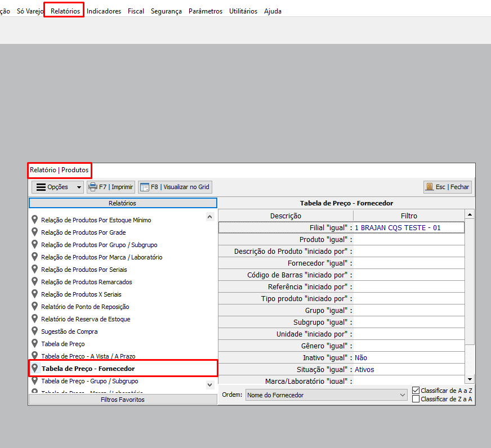Viewport: 491px width, 448px height.
Task: Click the hamburger icon on Opções button
Action: click(x=41, y=187)
